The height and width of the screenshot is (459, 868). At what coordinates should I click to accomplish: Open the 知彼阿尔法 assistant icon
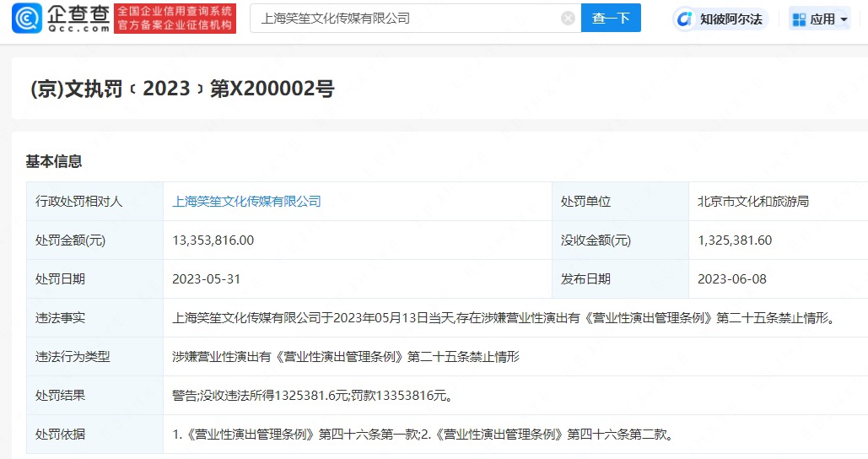684,19
